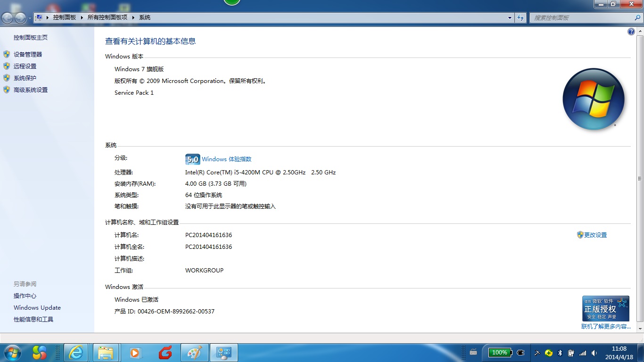The width and height of the screenshot is (644, 362).
Task: Open Device Manager from the sidebar
Action: tap(28, 54)
